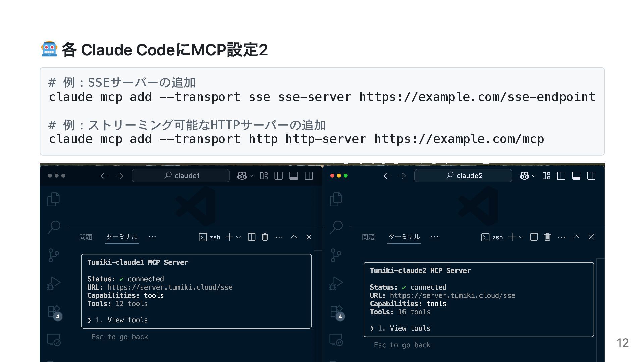
Task: Open Remote Explorer in claude1 window
Action: 54,340
